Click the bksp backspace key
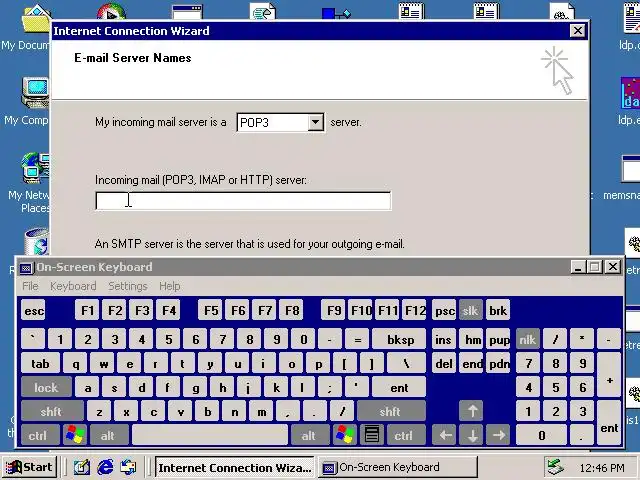640x480 pixels. pyautogui.click(x=399, y=339)
